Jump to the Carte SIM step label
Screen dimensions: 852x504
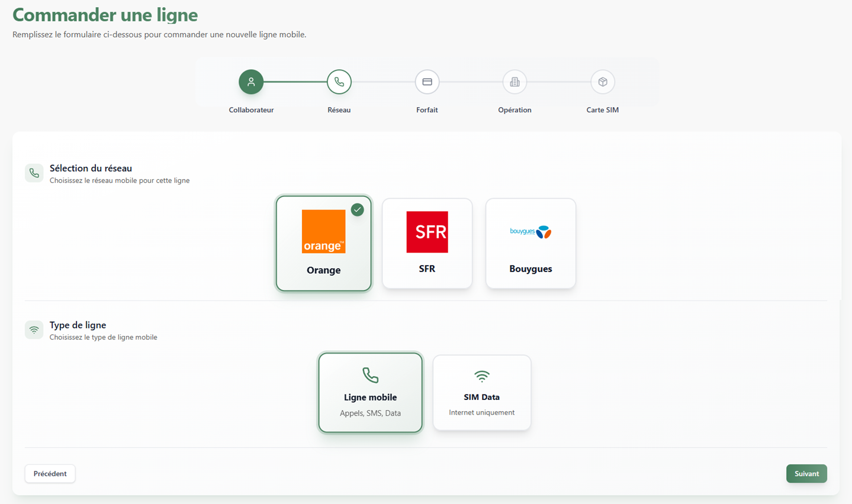[x=602, y=110]
